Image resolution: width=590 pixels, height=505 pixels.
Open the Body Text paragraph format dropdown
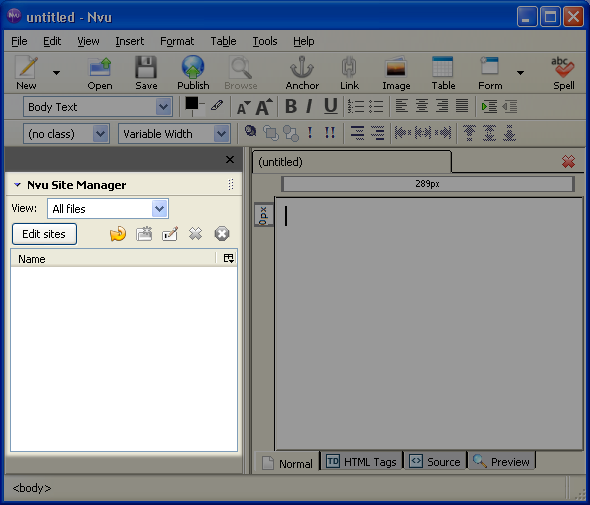click(x=98, y=107)
